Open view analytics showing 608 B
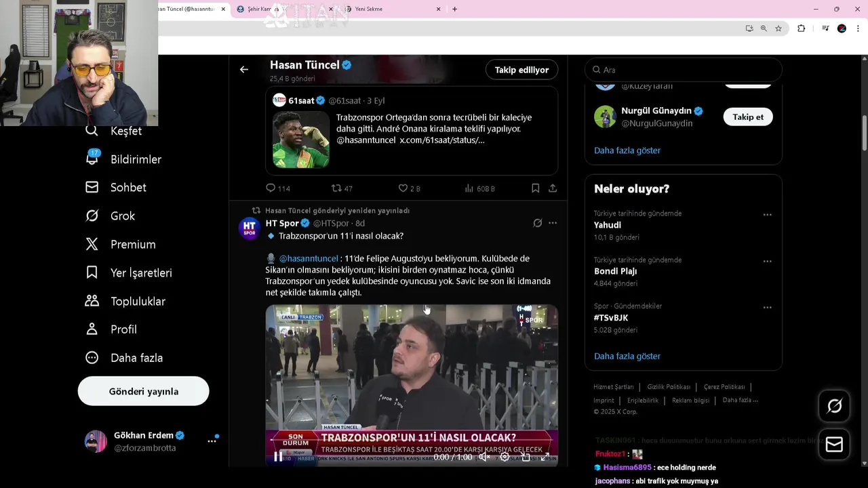Viewport: 868px width, 488px height. 479,188
